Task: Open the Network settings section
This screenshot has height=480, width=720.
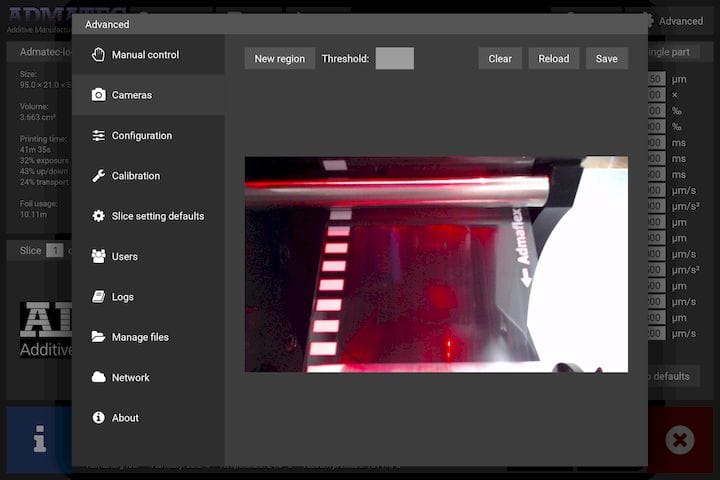Action: pyautogui.click(x=130, y=378)
